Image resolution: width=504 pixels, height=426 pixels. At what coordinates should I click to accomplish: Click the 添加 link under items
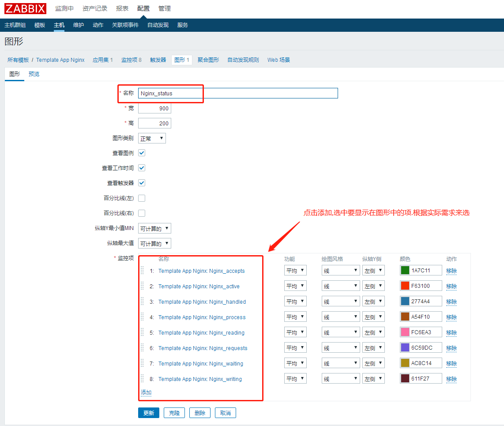[146, 392]
